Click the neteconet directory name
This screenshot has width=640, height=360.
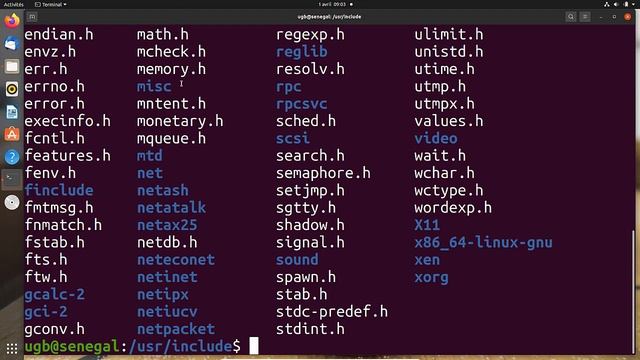click(176, 260)
